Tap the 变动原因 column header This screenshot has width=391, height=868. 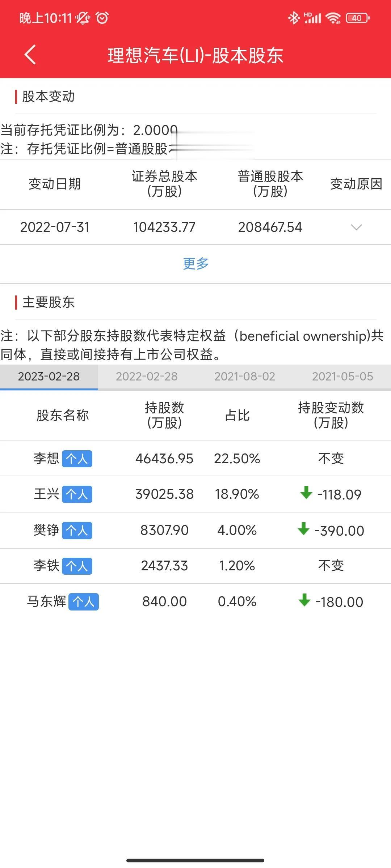pos(356,184)
